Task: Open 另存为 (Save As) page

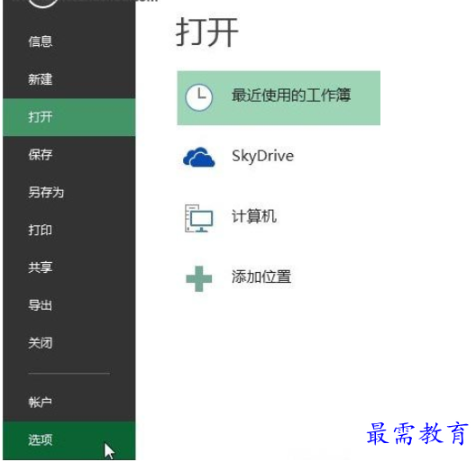Action: pos(69,193)
